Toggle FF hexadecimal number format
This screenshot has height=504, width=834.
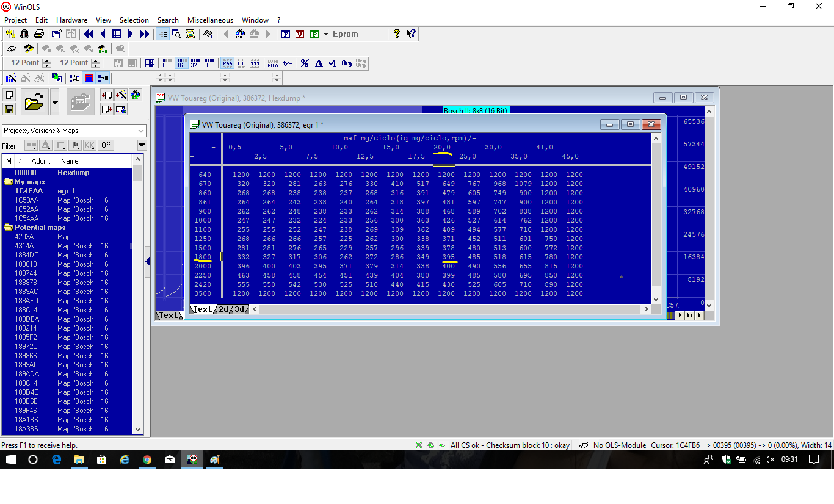click(x=241, y=63)
